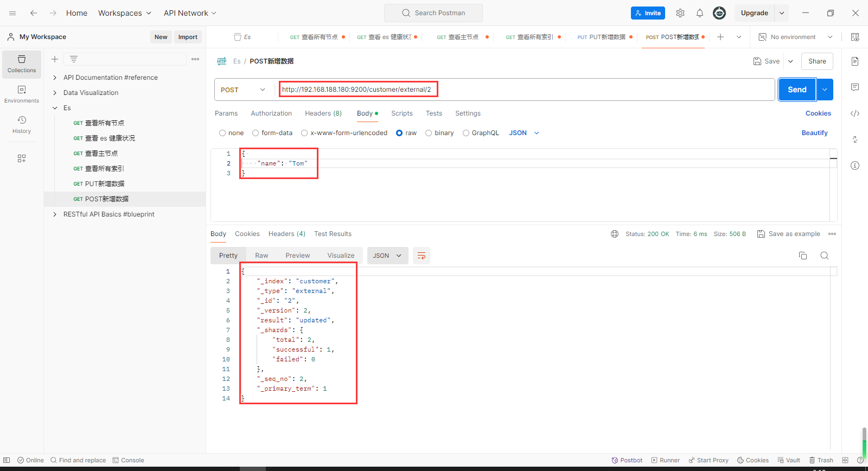Open the configure workspace sidebar icon

click(x=22, y=158)
